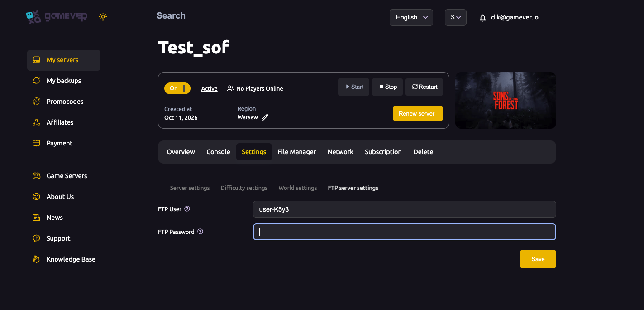
Task: Click the Game Servers gamepad icon
Action: click(37, 176)
